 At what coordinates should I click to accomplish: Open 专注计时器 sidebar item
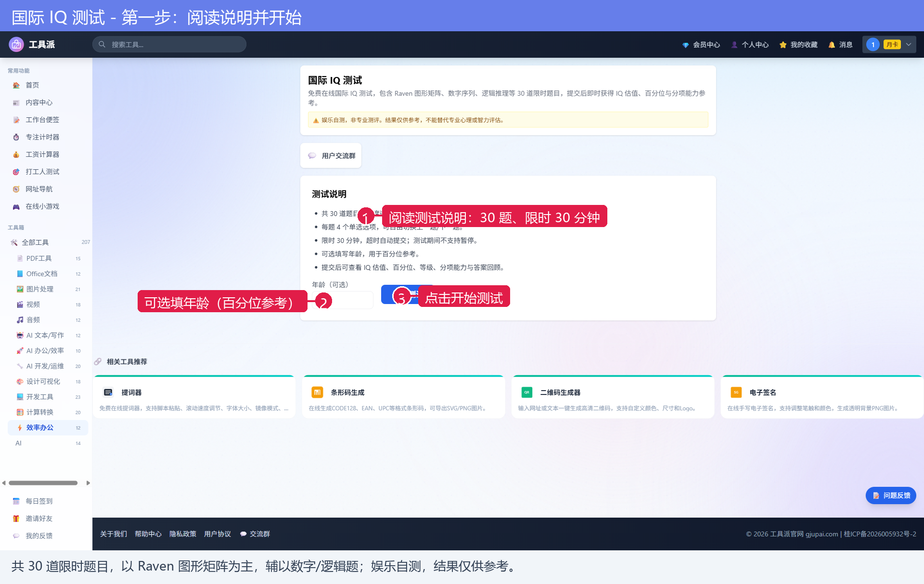[46, 137]
